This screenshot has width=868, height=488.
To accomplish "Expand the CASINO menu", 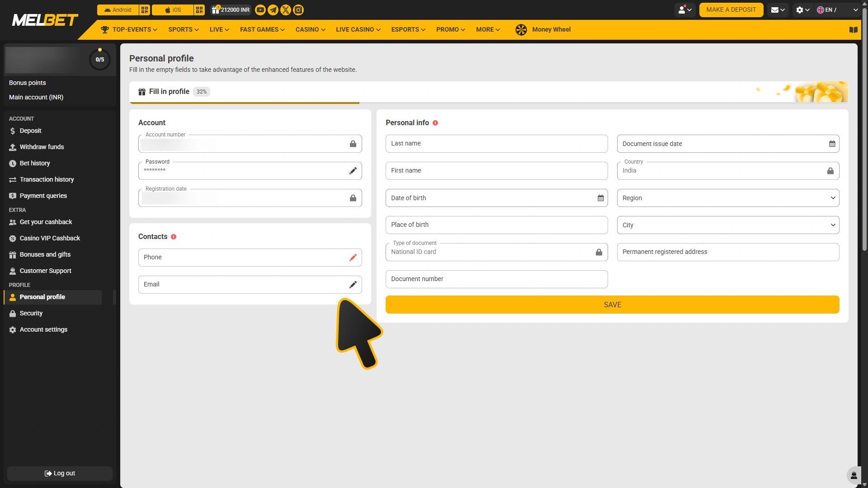I will pos(311,30).
